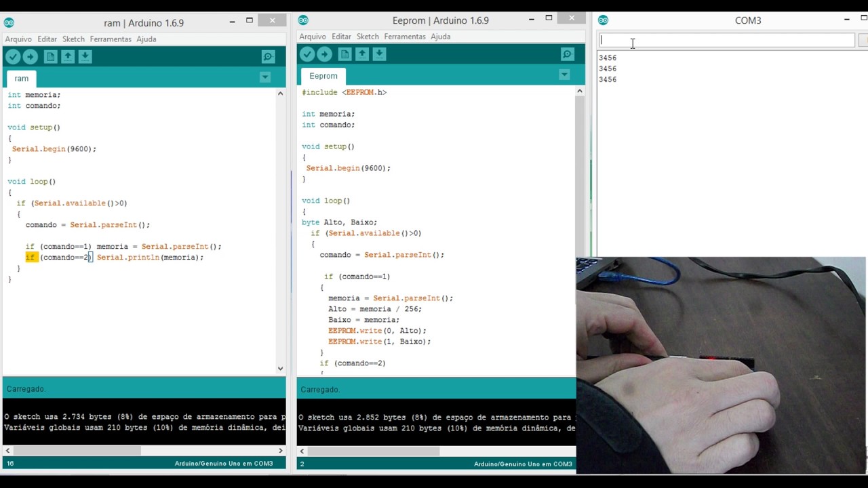Click Open sketch icon in ram window
This screenshot has height=488, width=868.
(x=68, y=57)
